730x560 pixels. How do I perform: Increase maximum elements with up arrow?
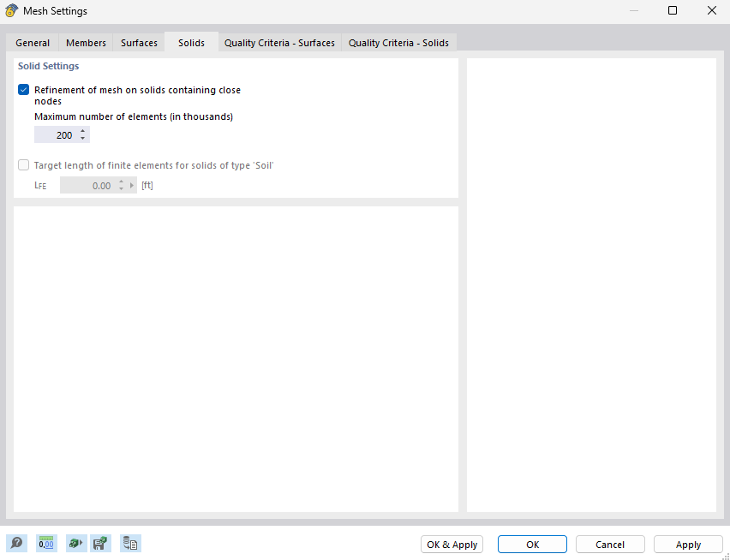click(x=83, y=130)
